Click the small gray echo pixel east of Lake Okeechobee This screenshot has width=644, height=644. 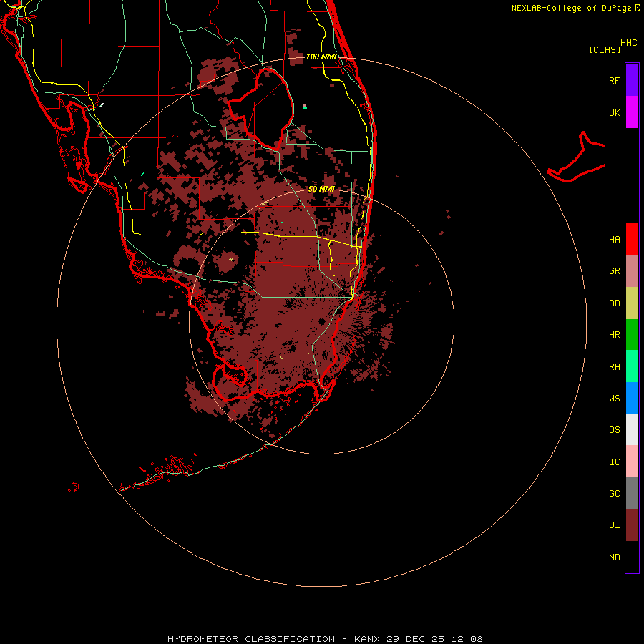304,106
